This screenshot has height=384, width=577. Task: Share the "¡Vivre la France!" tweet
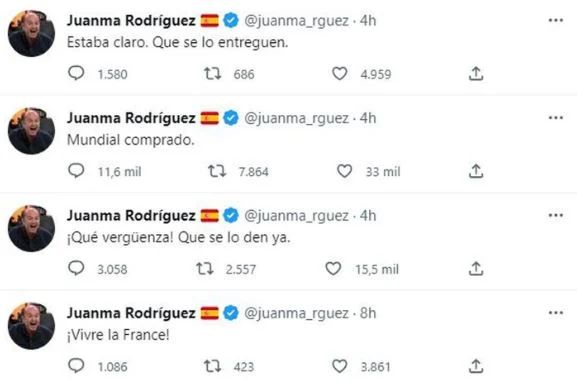(476, 366)
